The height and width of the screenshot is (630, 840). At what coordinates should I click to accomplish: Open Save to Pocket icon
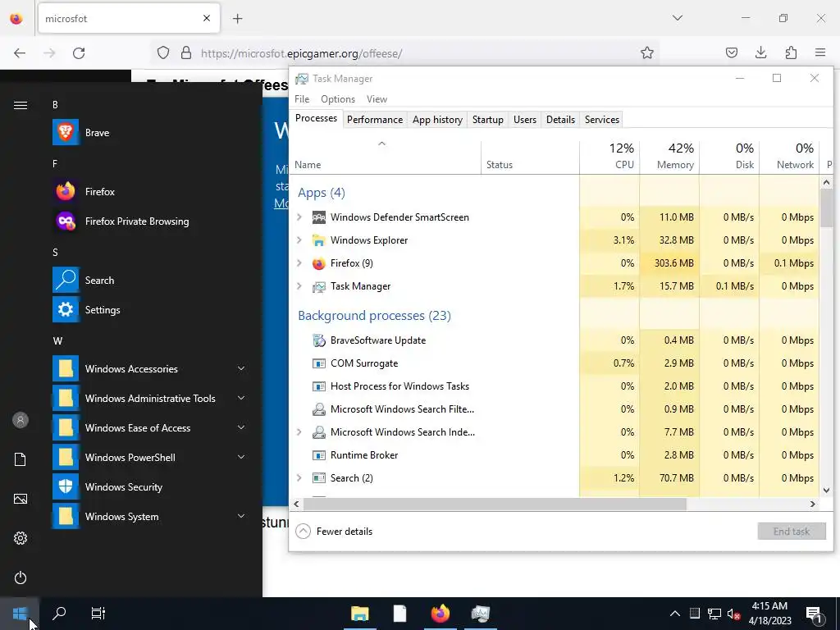[x=731, y=52]
